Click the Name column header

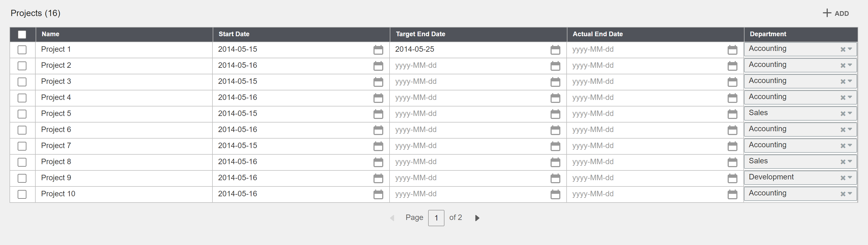[x=51, y=34]
